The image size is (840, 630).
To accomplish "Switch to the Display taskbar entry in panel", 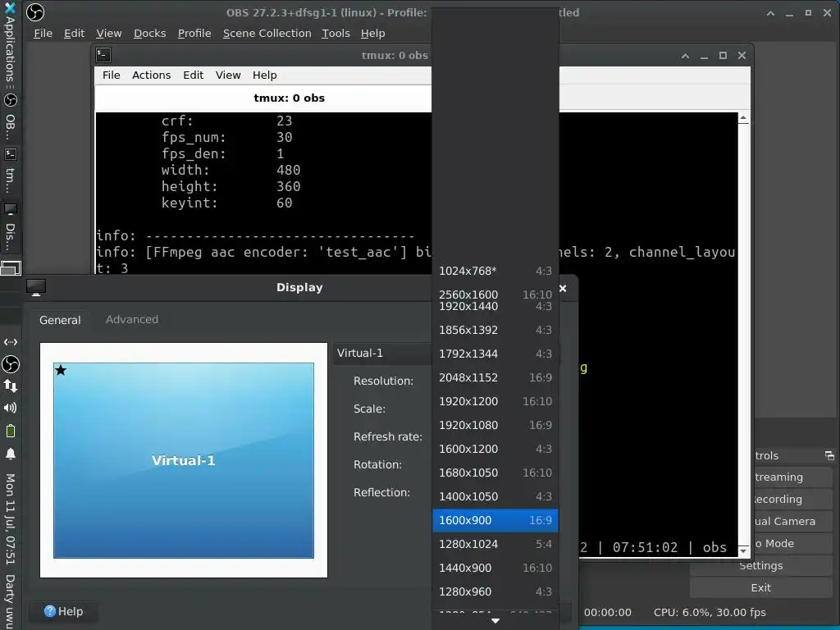I will tap(10, 227).
